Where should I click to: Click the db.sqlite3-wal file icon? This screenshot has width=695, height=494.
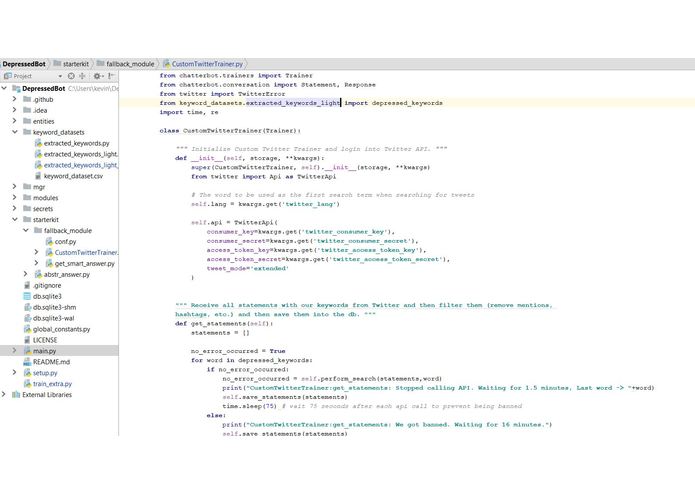click(x=27, y=318)
